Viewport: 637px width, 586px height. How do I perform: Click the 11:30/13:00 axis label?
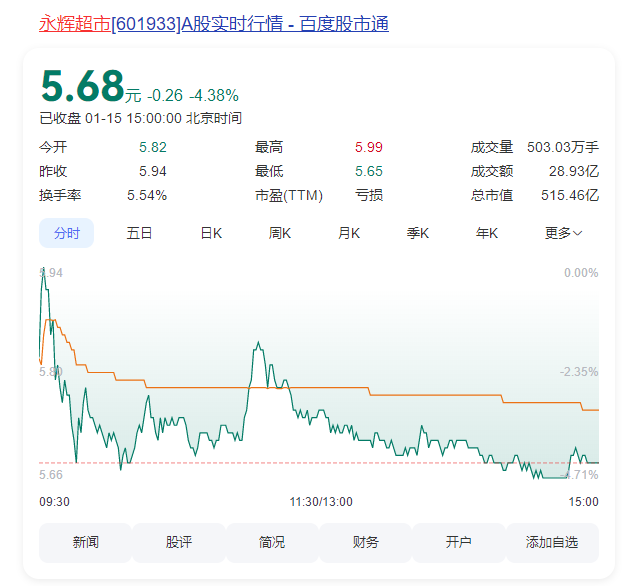[321, 502]
